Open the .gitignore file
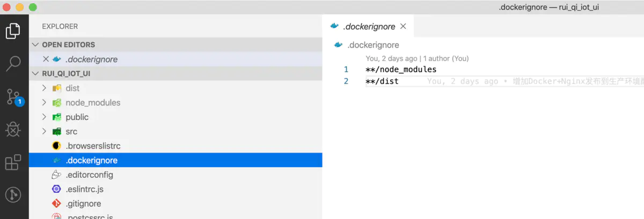Image resolution: width=644 pixels, height=219 pixels. (83, 203)
